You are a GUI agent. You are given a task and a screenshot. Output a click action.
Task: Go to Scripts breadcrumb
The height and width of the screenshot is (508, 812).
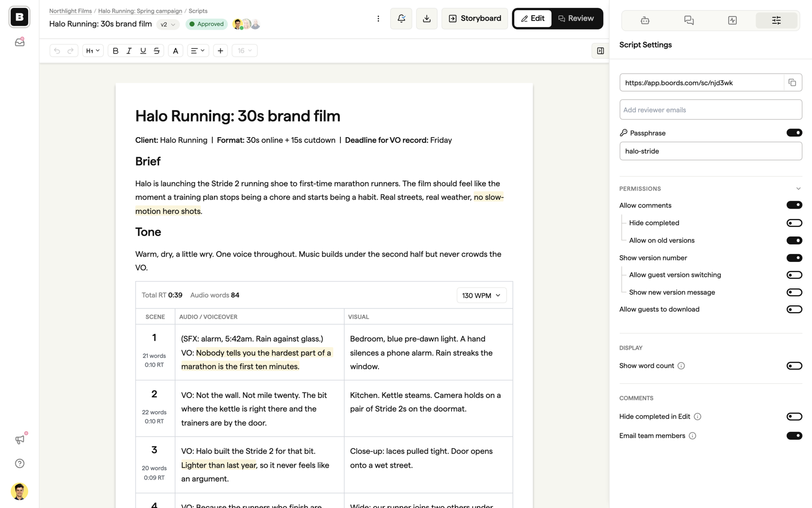coord(198,11)
